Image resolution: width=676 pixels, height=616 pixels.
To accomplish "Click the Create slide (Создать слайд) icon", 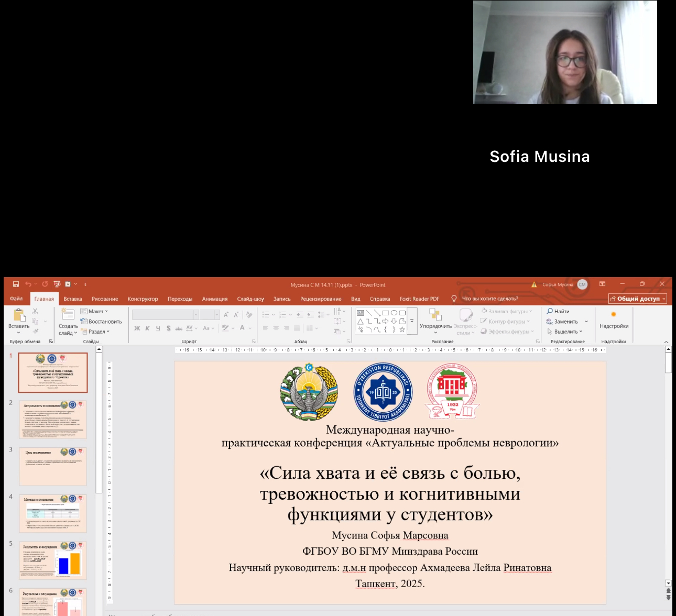I will (x=68, y=314).
